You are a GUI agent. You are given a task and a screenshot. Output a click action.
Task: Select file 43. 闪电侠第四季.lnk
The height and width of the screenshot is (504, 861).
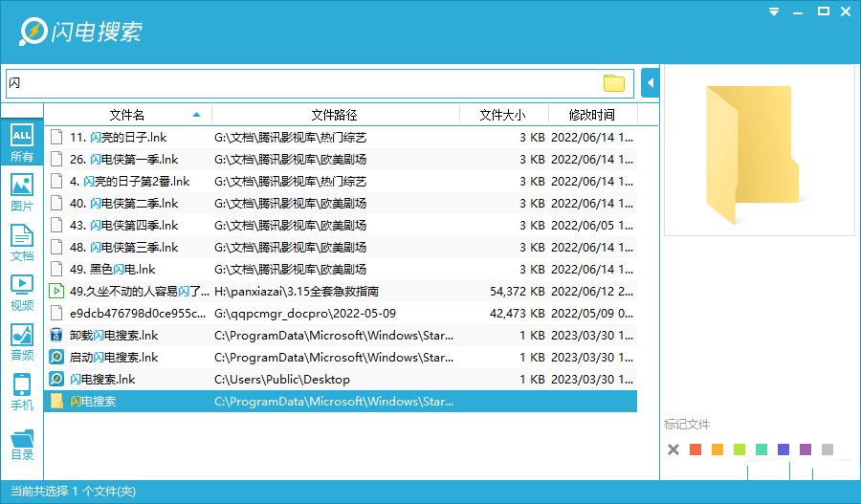(x=341, y=225)
